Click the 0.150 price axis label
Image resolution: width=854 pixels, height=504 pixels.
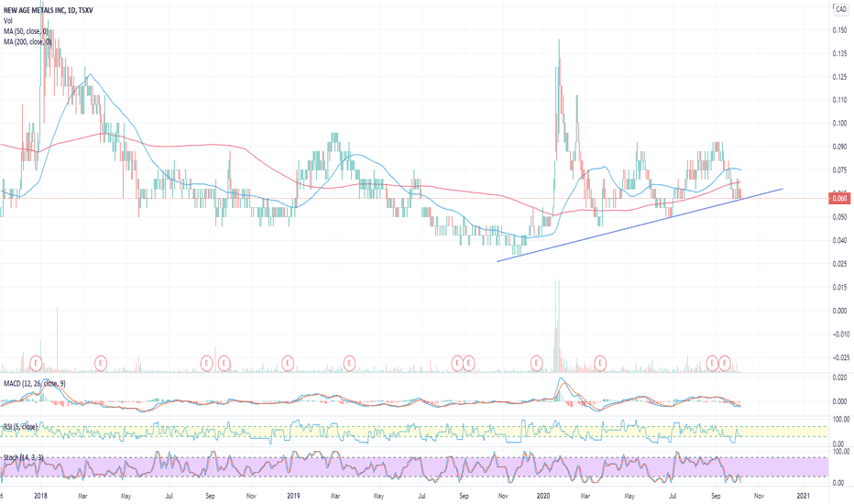pos(839,30)
